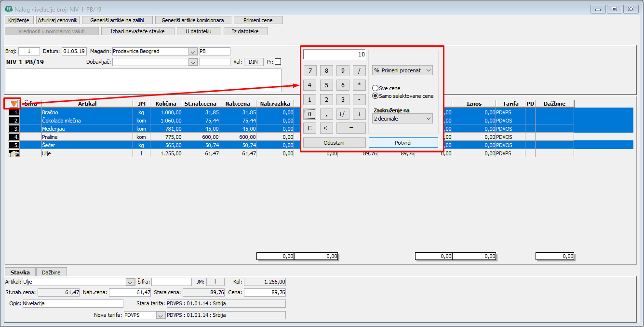The image size is (644, 327).
Task: Click the Opis input field
Action: tap(72, 303)
